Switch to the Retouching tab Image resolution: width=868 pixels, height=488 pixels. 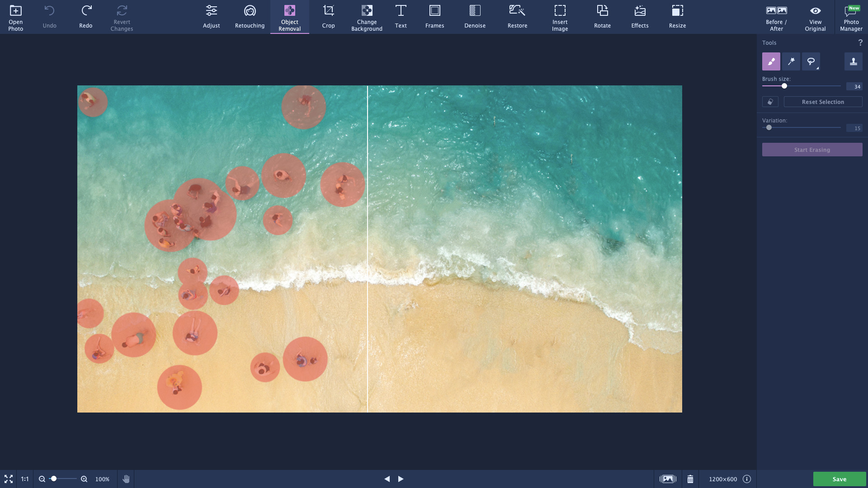250,17
